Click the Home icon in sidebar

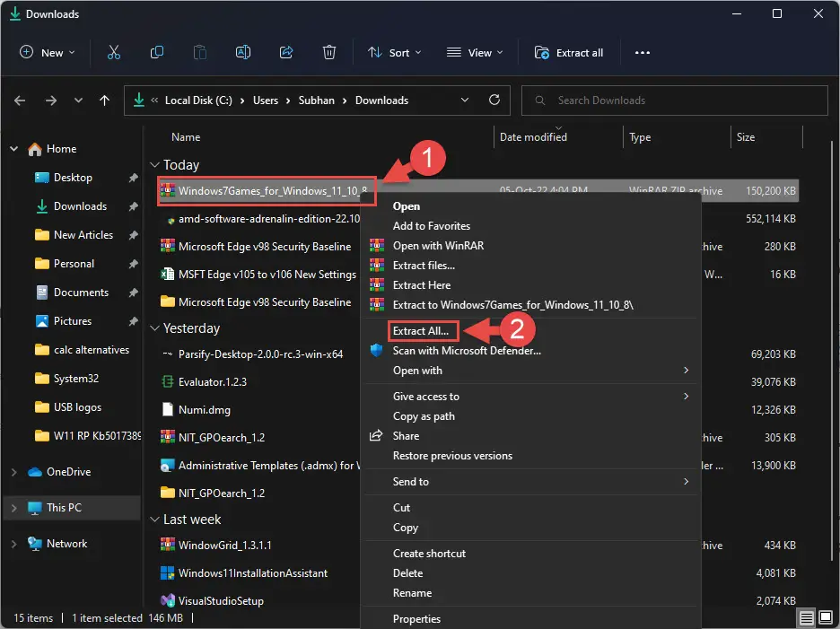coord(35,149)
